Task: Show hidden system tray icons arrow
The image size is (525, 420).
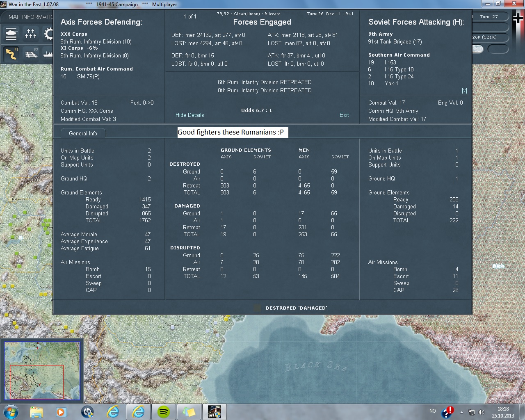Action: [461, 412]
